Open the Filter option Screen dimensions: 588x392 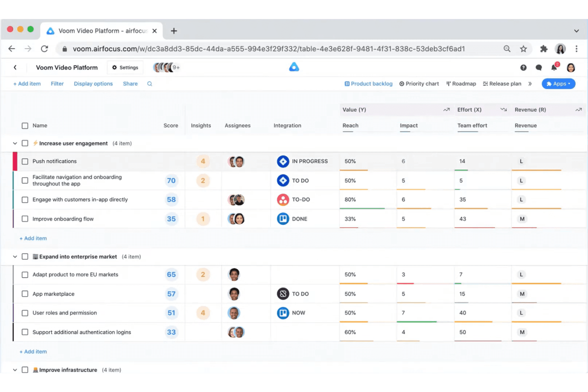tap(57, 84)
